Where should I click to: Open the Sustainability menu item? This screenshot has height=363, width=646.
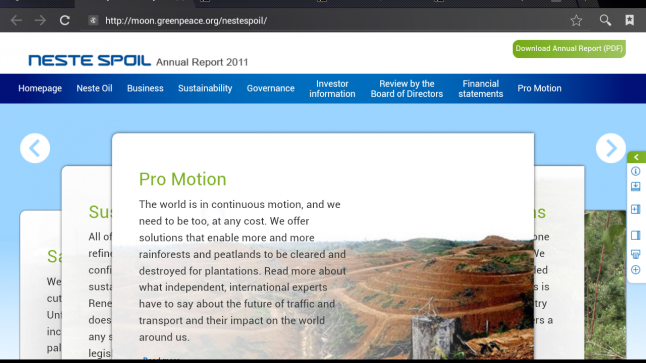click(205, 88)
